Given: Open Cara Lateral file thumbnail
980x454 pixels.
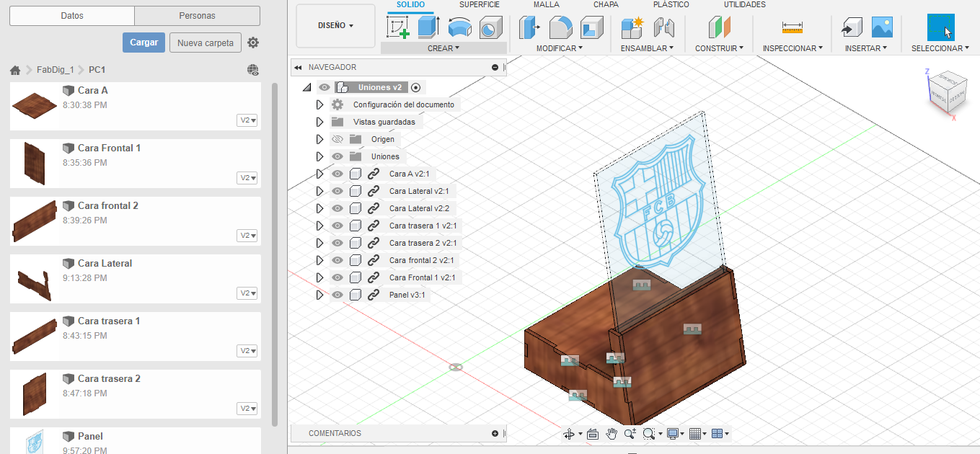Looking at the screenshot, I should tap(34, 284).
